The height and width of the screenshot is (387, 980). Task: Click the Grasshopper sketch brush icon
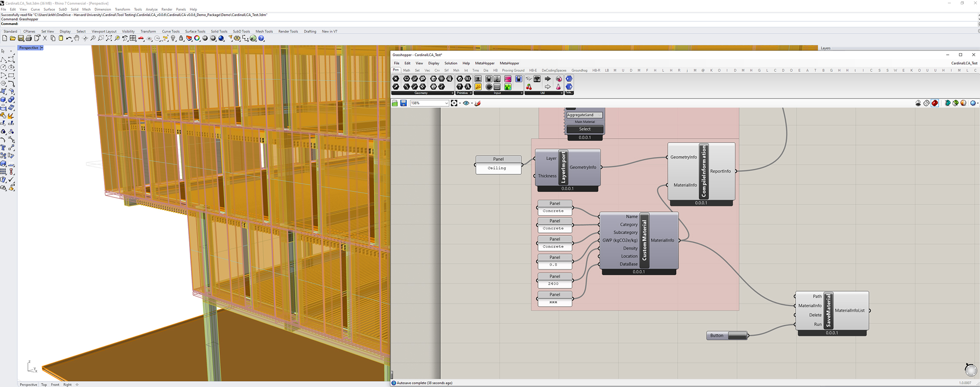click(478, 103)
